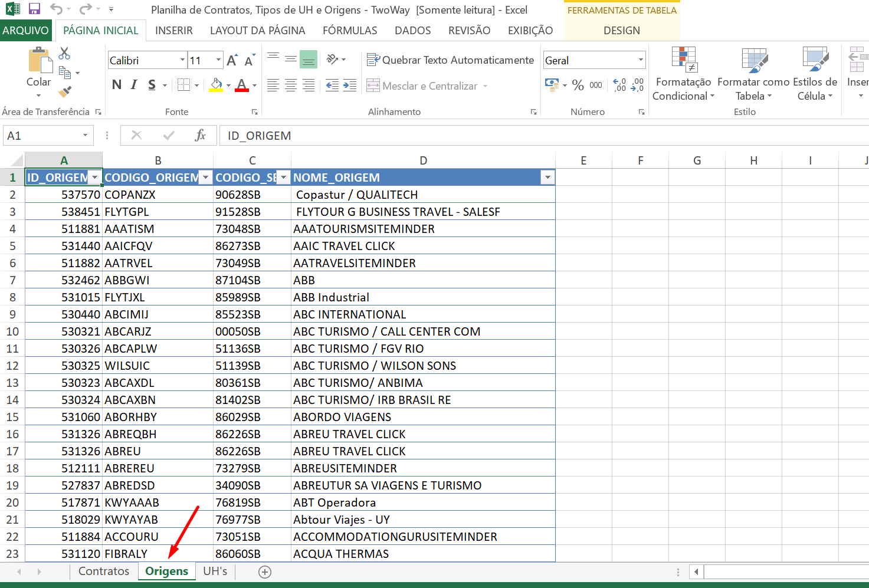Click the Select All corner button
Viewport: 869px width, 588px height.
(x=12, y=160)
